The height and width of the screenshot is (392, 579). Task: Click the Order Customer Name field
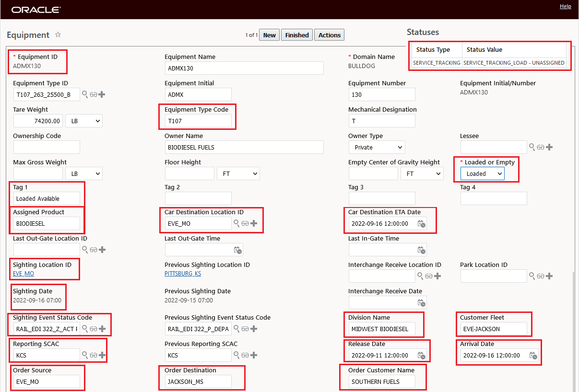pos(382,381)
